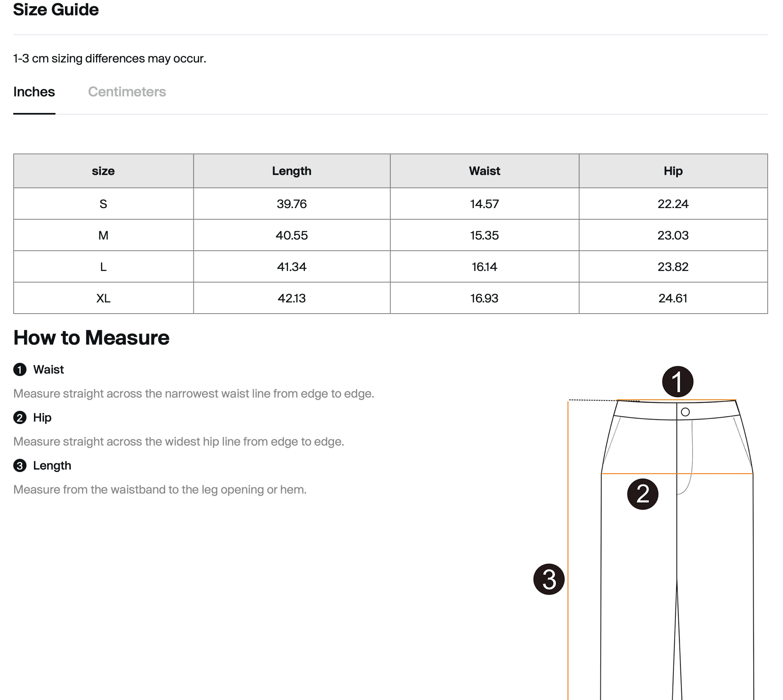Click the Hip column header
This screenshot has width=783, height=700.
pos(673,171)
